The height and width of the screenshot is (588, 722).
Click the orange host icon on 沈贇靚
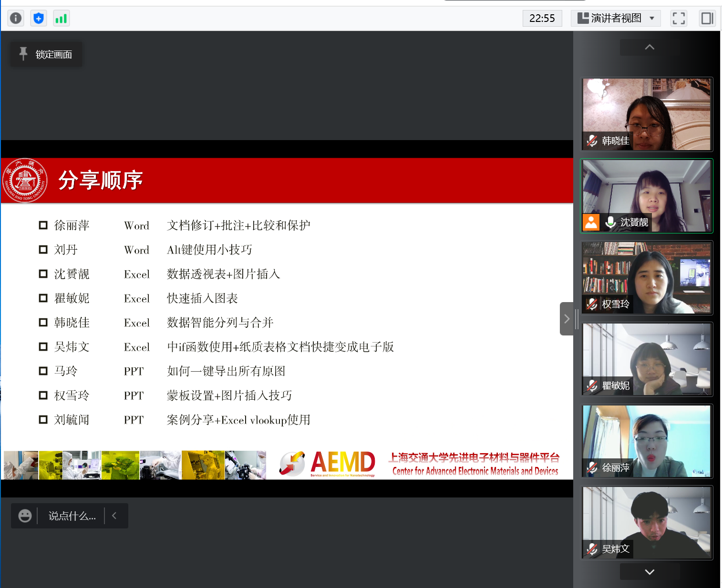coord(591,222)
